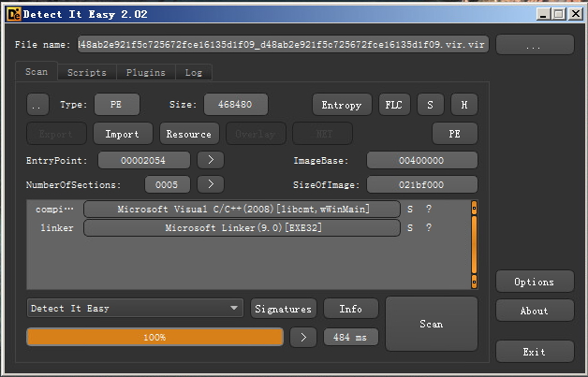The height and width of the screenshot is (377, 588).
Task: Click the SizeOfImage value 021bf000
Action: 422,184
